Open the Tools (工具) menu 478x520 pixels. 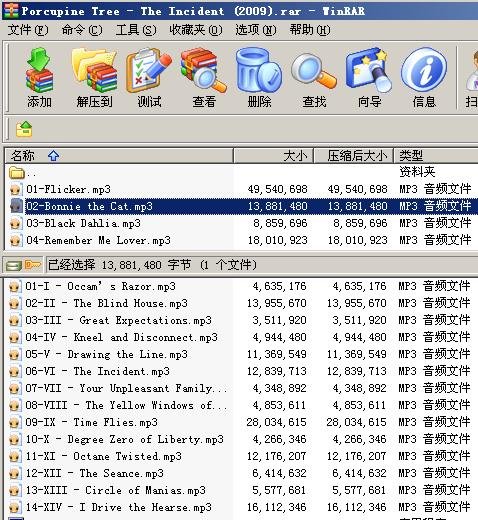(136, 30)
